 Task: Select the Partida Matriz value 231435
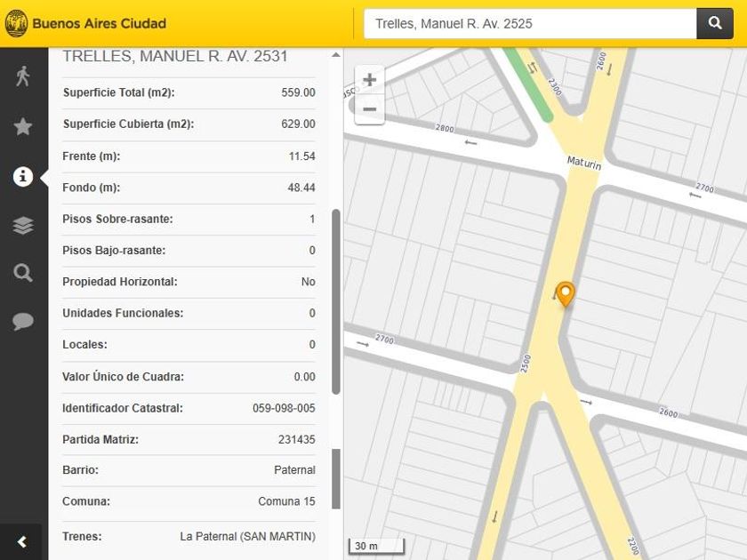297,439
